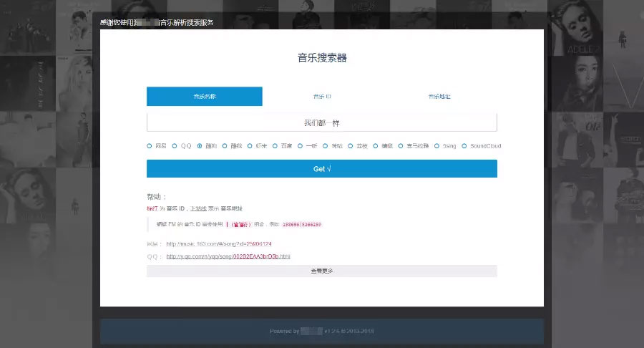Choose 喜马拉雅 as the source
The width and height of the screenshot is (644, 348).
point(401,145)
